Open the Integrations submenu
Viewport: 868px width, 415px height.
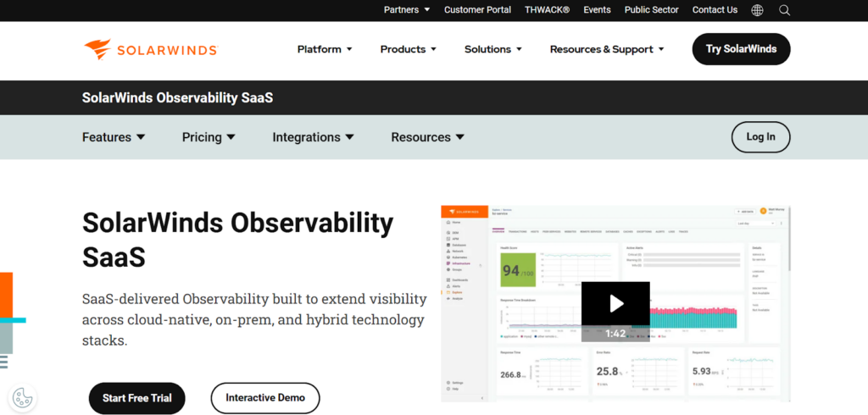click(314, 137)
